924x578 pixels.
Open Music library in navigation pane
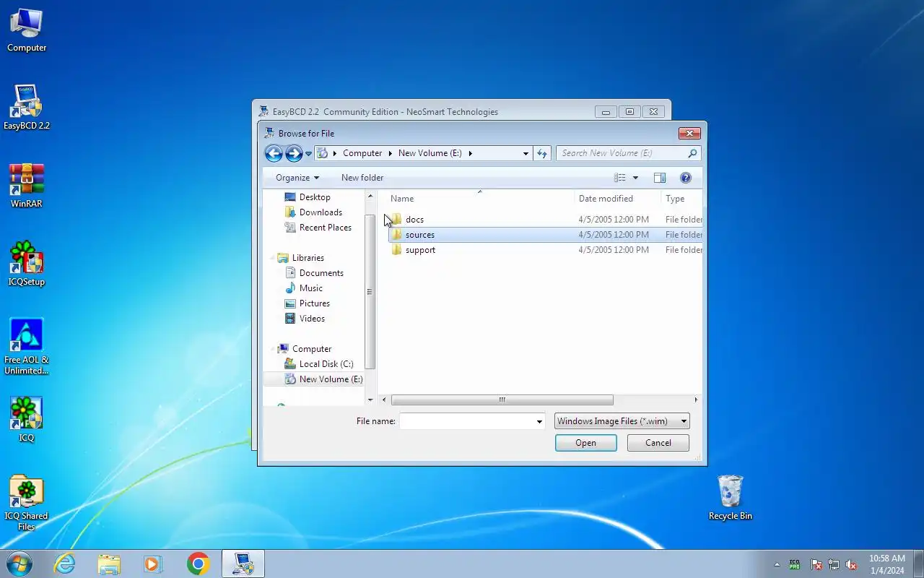coord(311,288)
